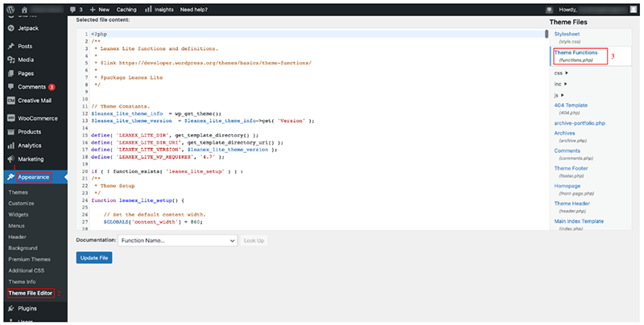The width and height of the screenshot is (644, 325).
Task: Open Theme File Editor submenu item
Action: coord(31,293)
